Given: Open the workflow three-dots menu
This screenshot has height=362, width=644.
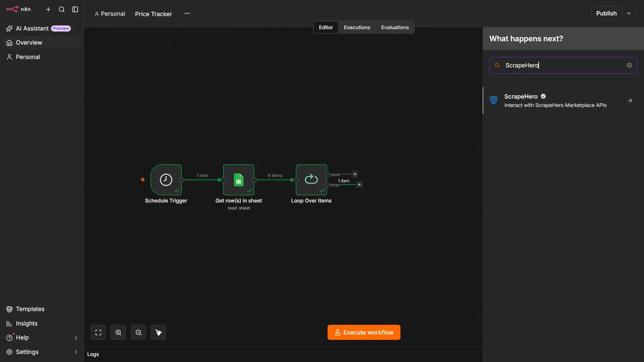Looking at the screenshot, I should pos(187,13).
